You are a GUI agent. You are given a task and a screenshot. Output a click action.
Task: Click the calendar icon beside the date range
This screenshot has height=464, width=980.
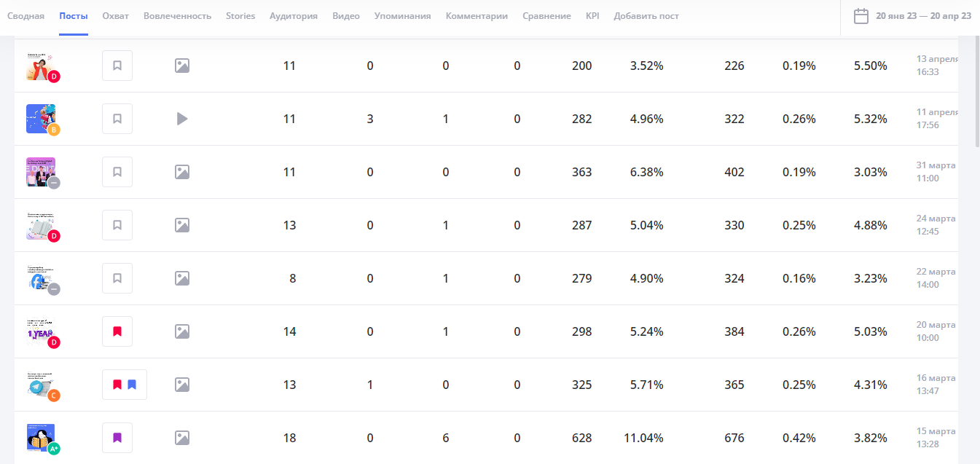coord(861,16)
